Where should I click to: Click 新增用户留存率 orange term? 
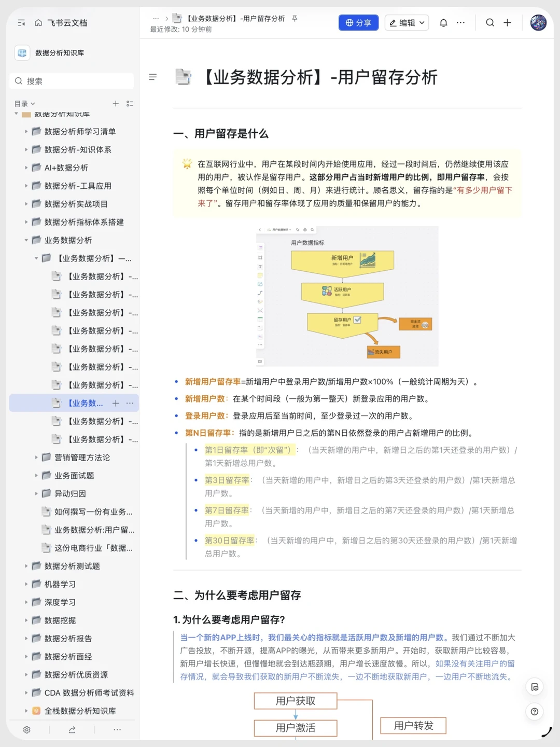tap(213, 382)
